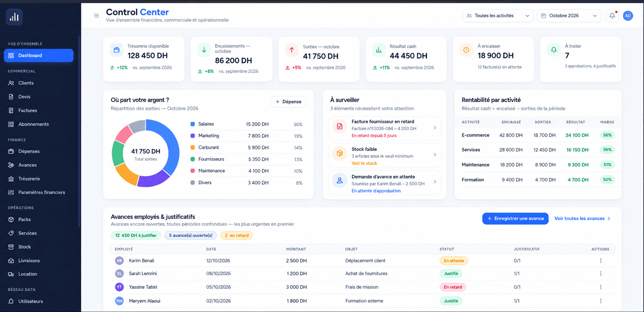Click the Sorties up-arrow icon
The width and height of the screenshot is (644, 312).
point(292,50)
